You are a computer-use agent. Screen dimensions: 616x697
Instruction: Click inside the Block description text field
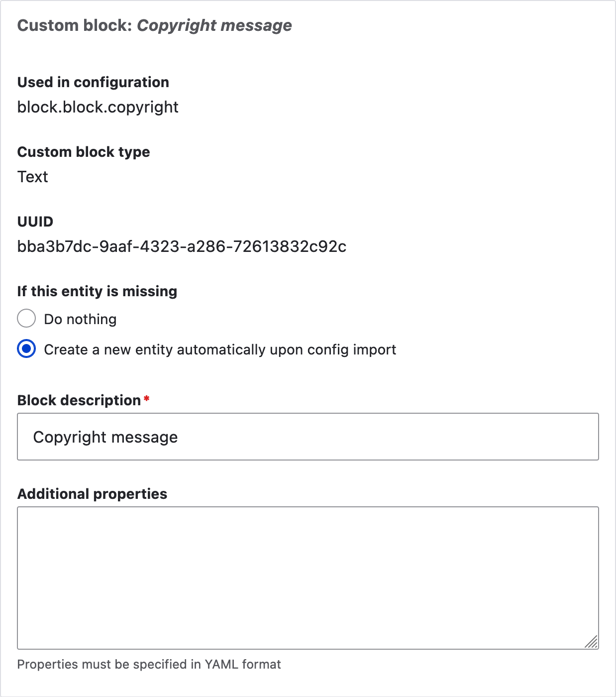(x=308, y=437)
